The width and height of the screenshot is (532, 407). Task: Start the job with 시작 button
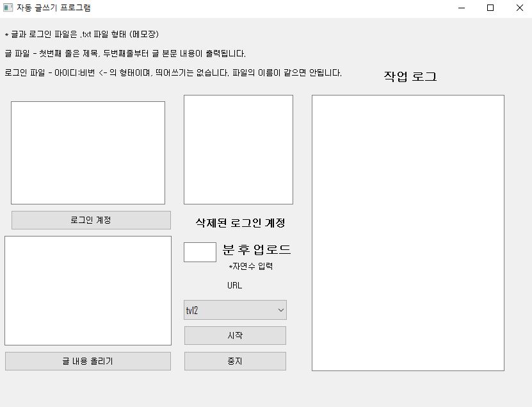235,335
